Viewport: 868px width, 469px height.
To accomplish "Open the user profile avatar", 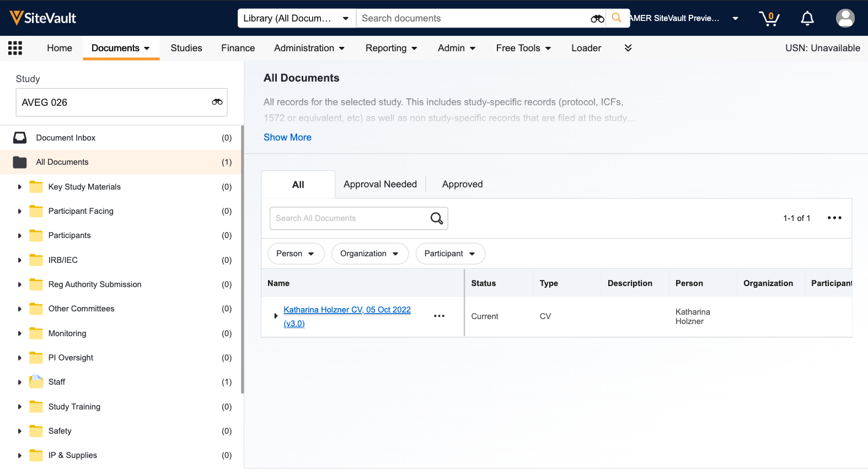I will pos(845,18).
